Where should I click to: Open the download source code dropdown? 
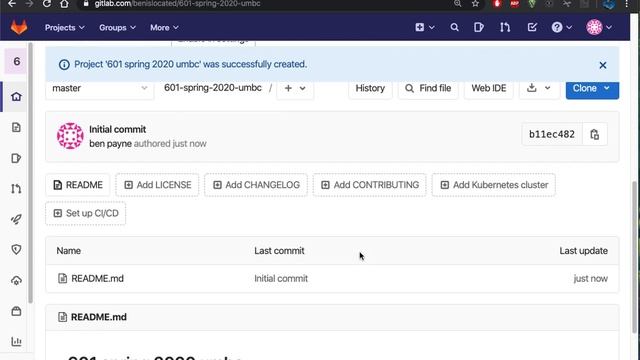pos(539,88)
